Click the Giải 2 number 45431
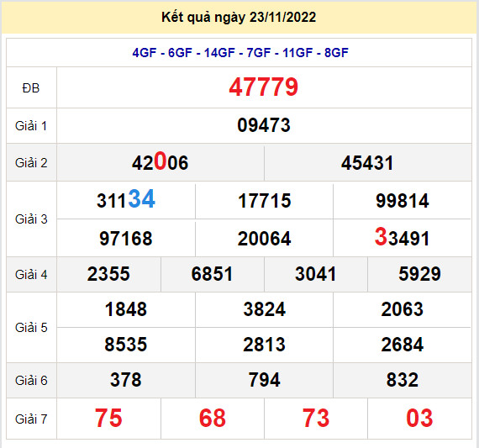This screenshot has width=479, height=448. pos(367,163)
